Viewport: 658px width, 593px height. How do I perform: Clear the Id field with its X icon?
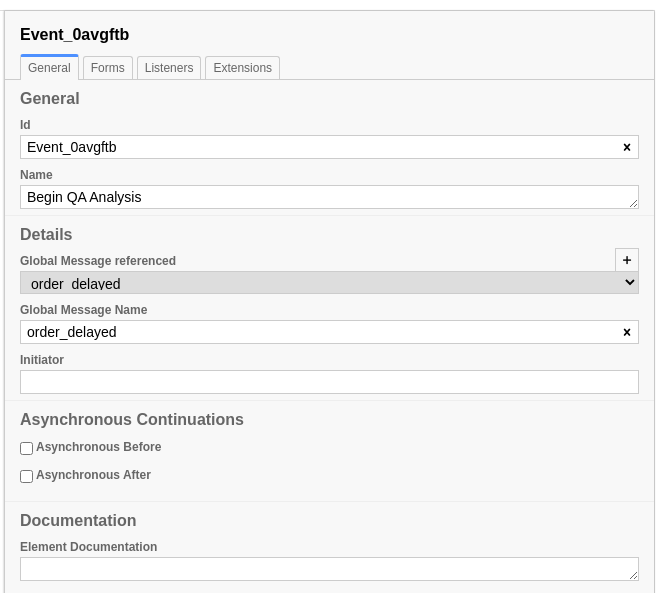pyautogui.click(x=627, y=147)
